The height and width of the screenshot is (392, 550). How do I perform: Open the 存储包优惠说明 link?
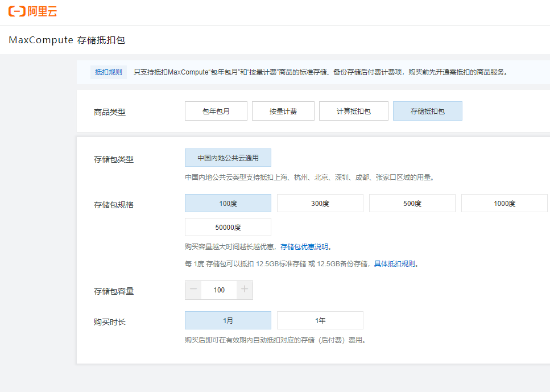pyautogui.click(x=304, y=247)
